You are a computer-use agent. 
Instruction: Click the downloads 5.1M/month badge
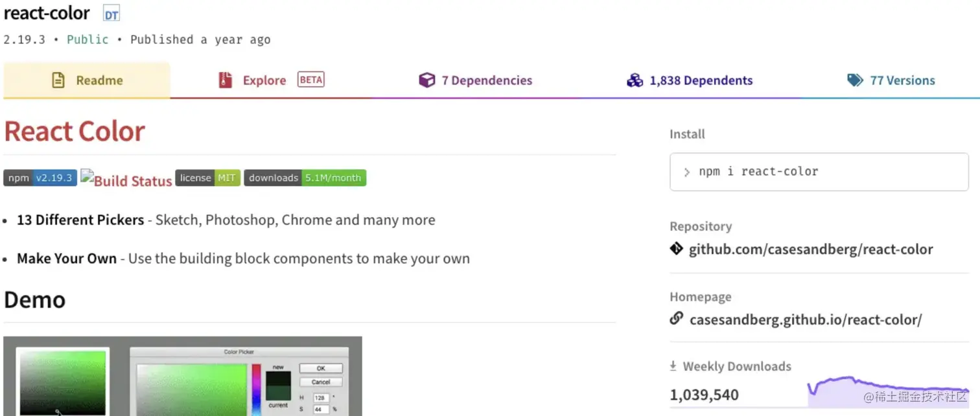(305, 178)
